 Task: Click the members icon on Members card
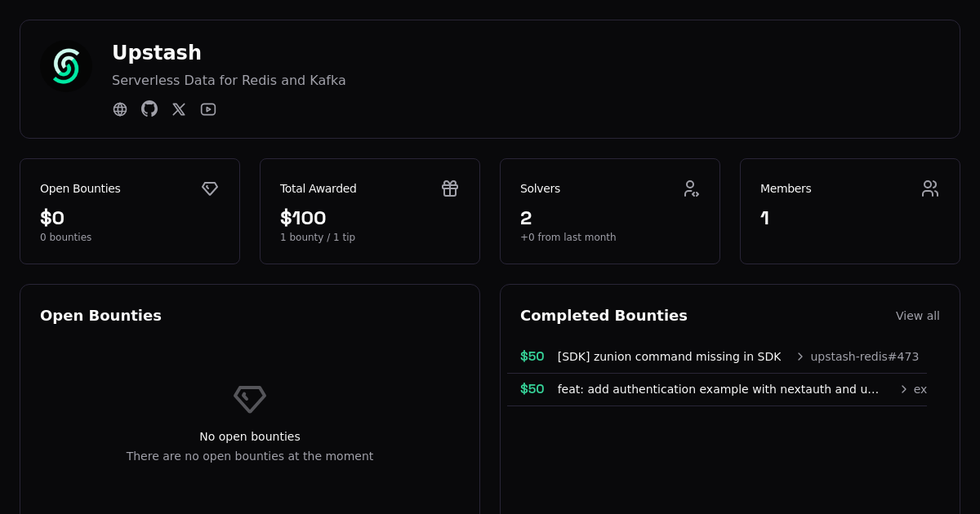(930, 188)
